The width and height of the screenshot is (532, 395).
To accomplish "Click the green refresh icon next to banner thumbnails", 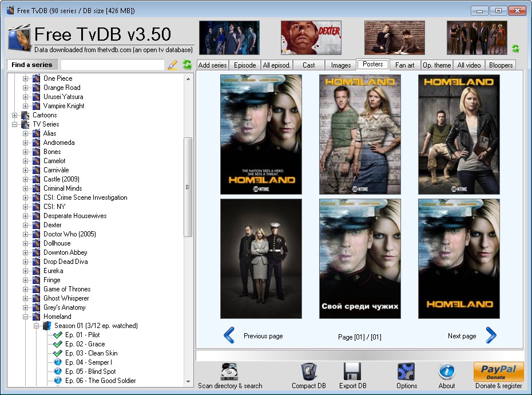I will click(515, 48).
